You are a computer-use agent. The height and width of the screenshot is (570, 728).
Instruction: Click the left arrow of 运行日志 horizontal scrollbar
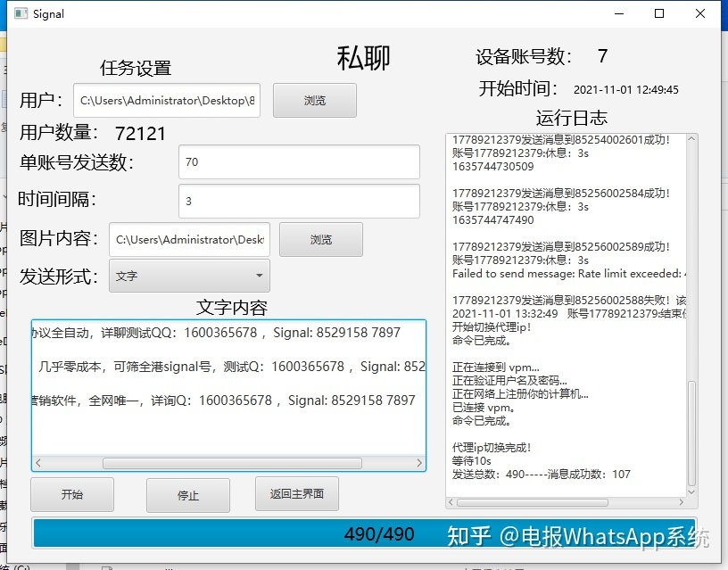(451, 502)
